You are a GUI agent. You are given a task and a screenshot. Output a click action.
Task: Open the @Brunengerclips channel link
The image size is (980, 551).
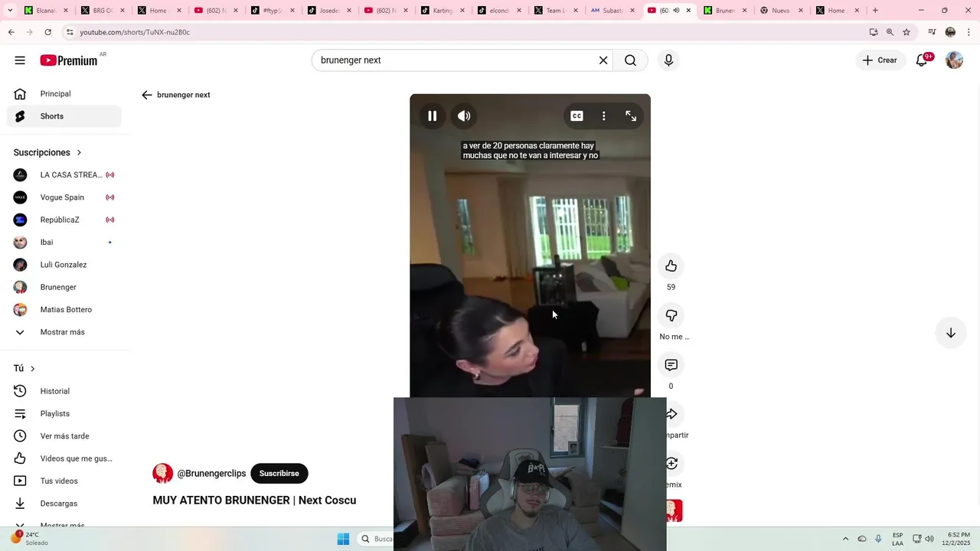(211, 474)
